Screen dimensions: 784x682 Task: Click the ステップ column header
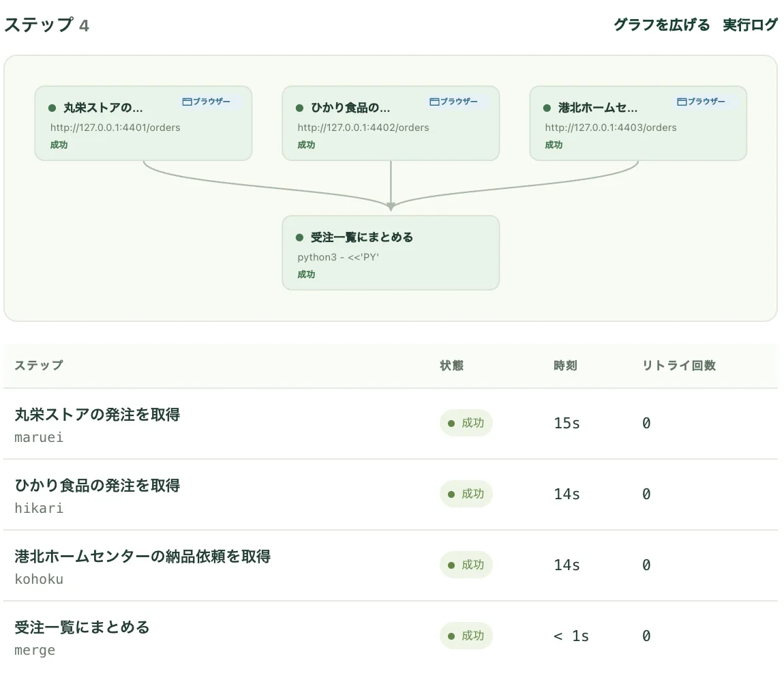tap(39, 366)
